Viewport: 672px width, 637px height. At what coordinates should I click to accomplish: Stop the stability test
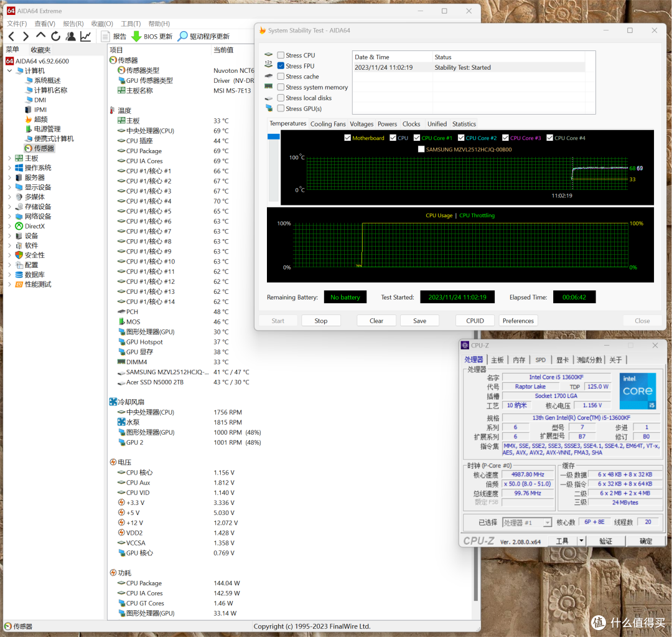click(x=321, y=321)
